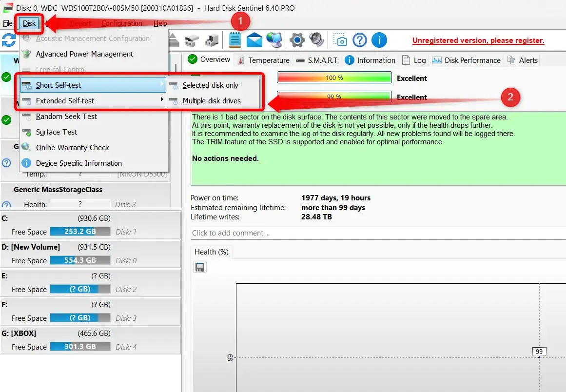Choose Multiple disk drives submenu option
Screen dimensions: 566x392
click(x=213, y=101)
